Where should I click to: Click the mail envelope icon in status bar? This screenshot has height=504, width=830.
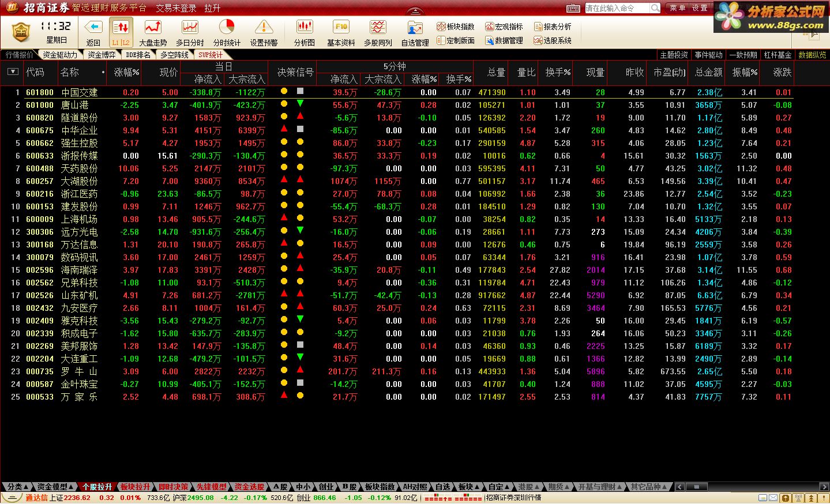pyautogui.click(x=773, y=498)
